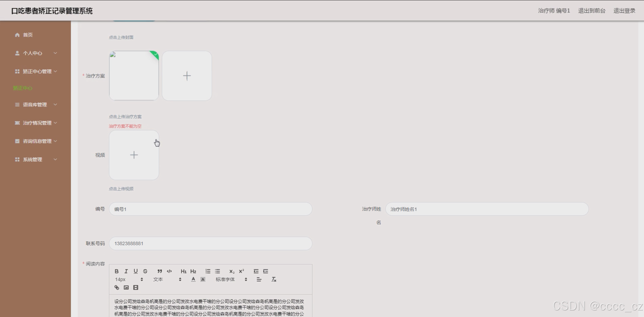Click the 联系号码 input field
644x317 pixels.
(210, 244)
